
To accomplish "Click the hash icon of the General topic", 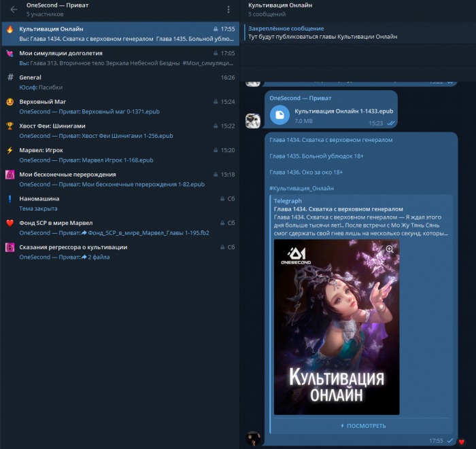I will tap(10, 77).
